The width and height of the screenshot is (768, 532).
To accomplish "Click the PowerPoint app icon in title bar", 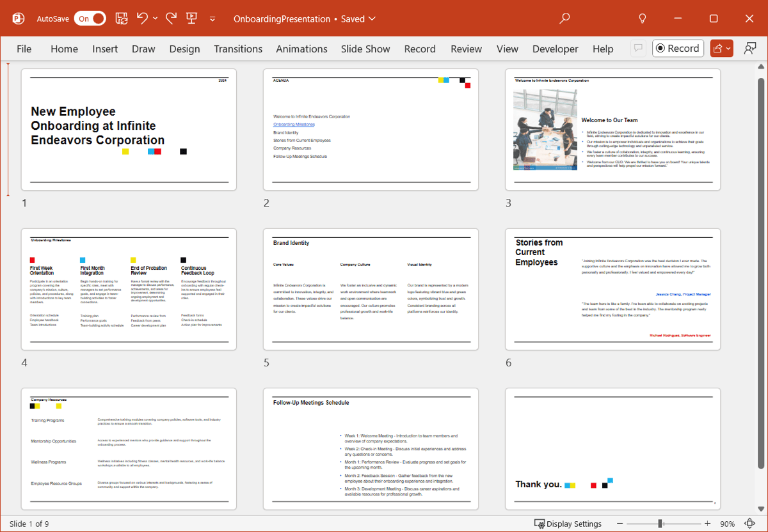I will point(19,19).
